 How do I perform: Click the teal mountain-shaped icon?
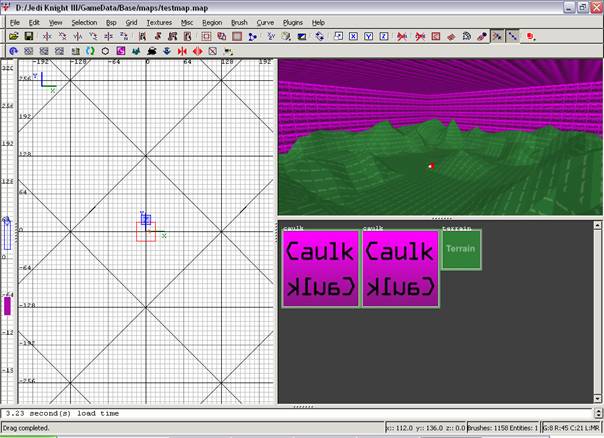coord(136,51)
